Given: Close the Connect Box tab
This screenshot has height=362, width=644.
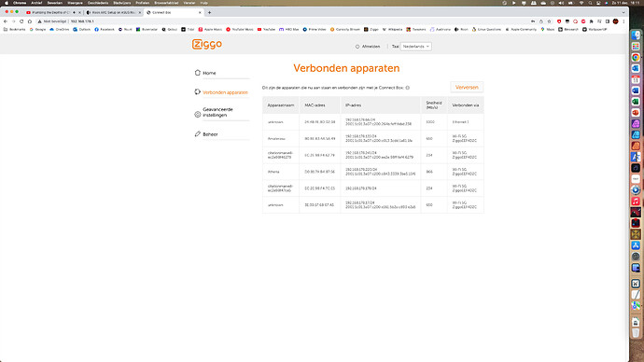Looking at the screenshot, I should point(200,13).
